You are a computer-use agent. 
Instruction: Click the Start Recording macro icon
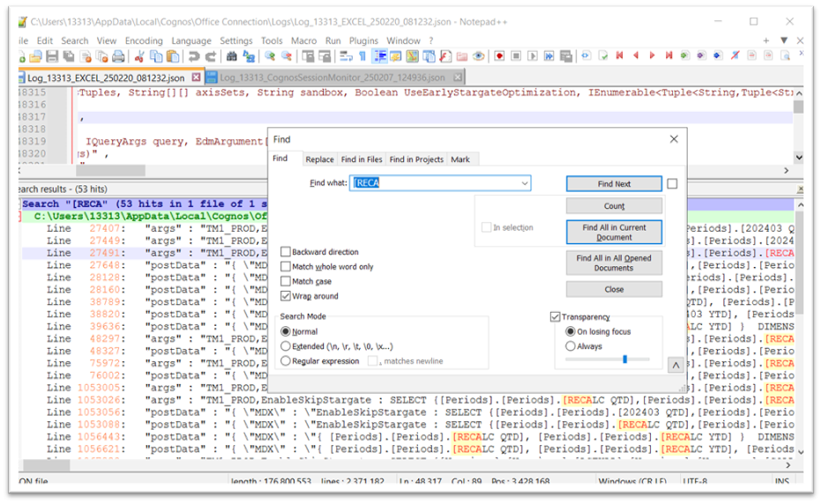[x=499, y=56]
